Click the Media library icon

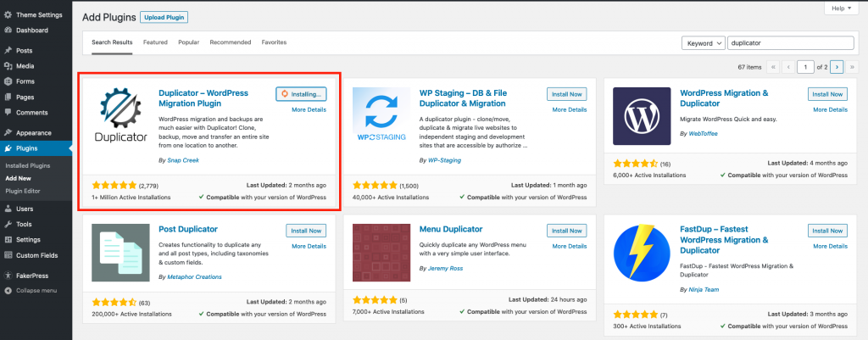[8, 66]
